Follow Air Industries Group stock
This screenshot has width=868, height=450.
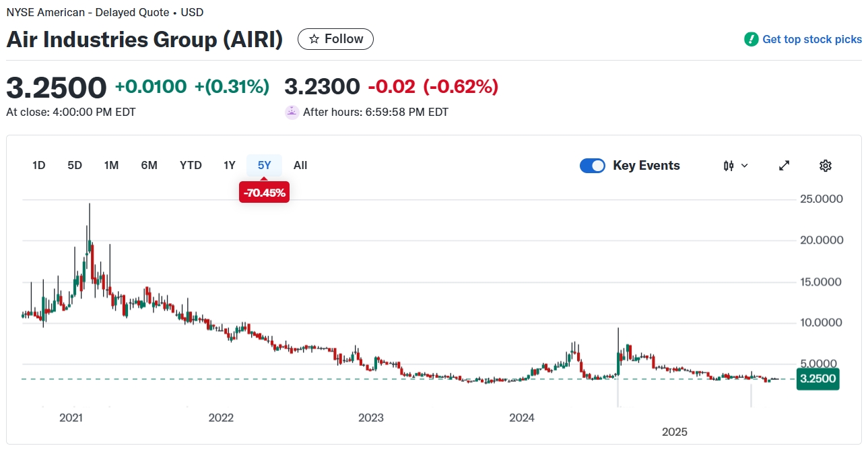335,39
